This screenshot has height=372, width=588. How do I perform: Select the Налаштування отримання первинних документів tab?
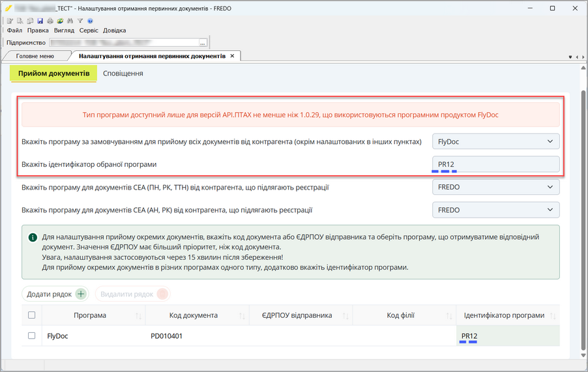point(153,56)
